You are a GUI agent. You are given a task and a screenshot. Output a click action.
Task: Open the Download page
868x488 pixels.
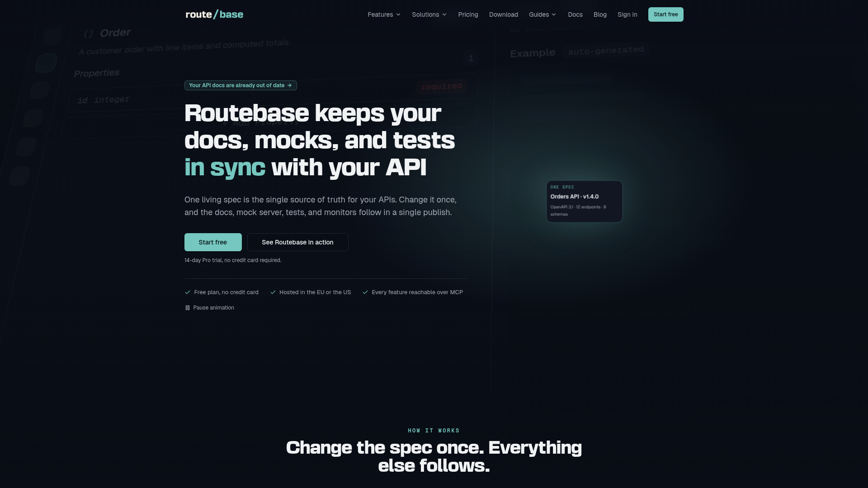click(503, 14)
